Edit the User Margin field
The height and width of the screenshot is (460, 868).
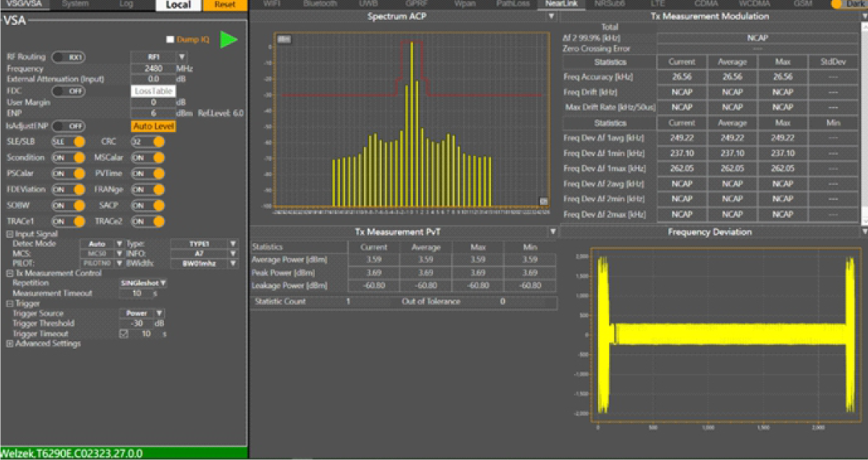tap(154, 102)
